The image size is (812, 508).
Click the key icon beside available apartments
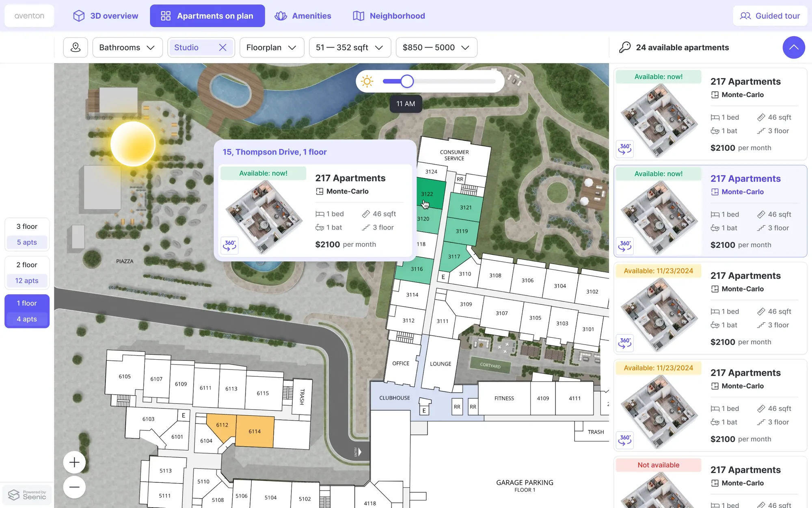[625, 48]
